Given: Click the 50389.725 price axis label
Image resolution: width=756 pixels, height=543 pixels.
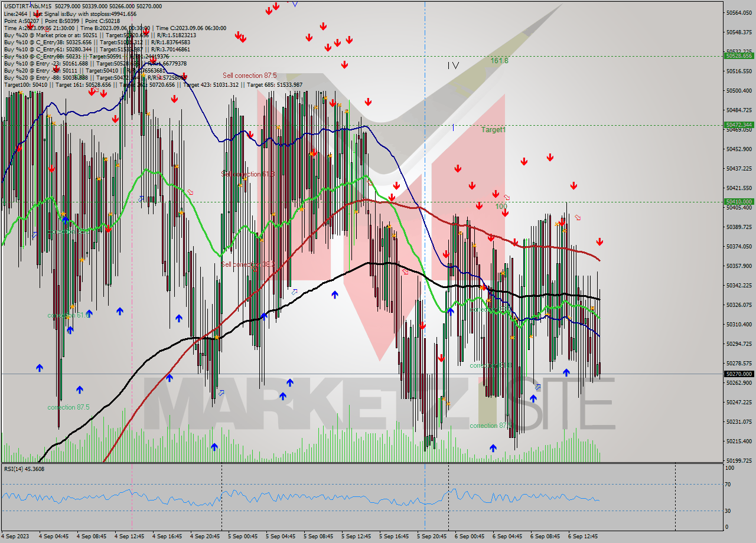Looking at the screenshot, I should coord(739,227).
